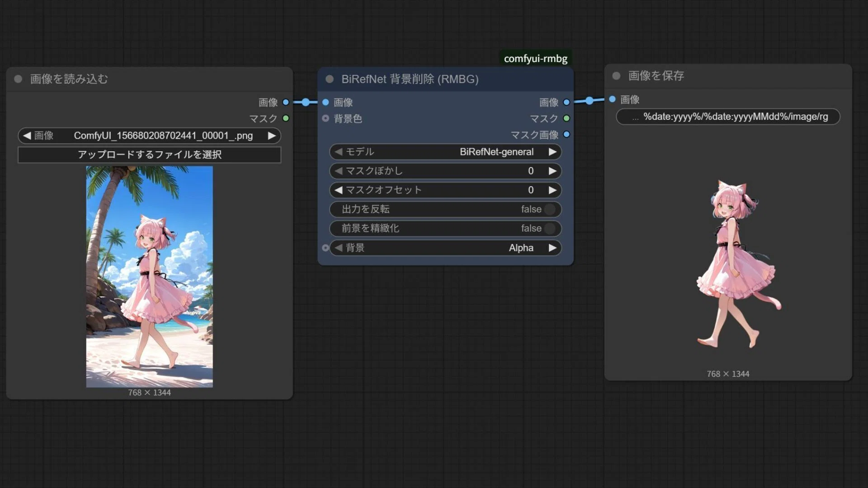Decrease the マスクぼかし value

[338, 171]
